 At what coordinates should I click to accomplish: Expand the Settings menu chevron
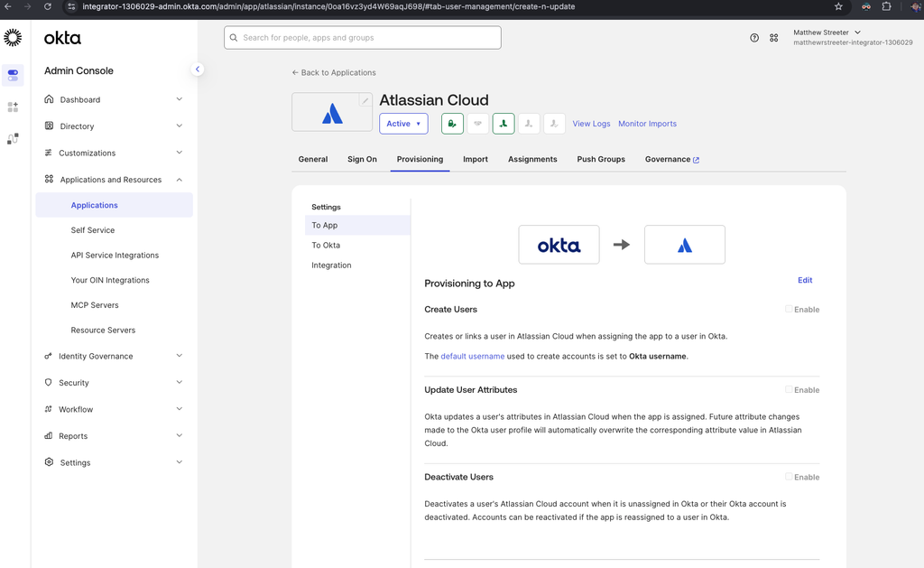pos(180,461)
